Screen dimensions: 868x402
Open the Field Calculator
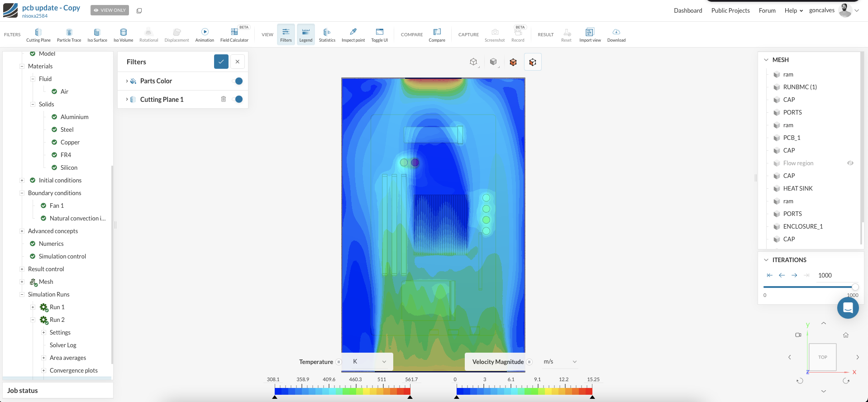tap(234, 34)
